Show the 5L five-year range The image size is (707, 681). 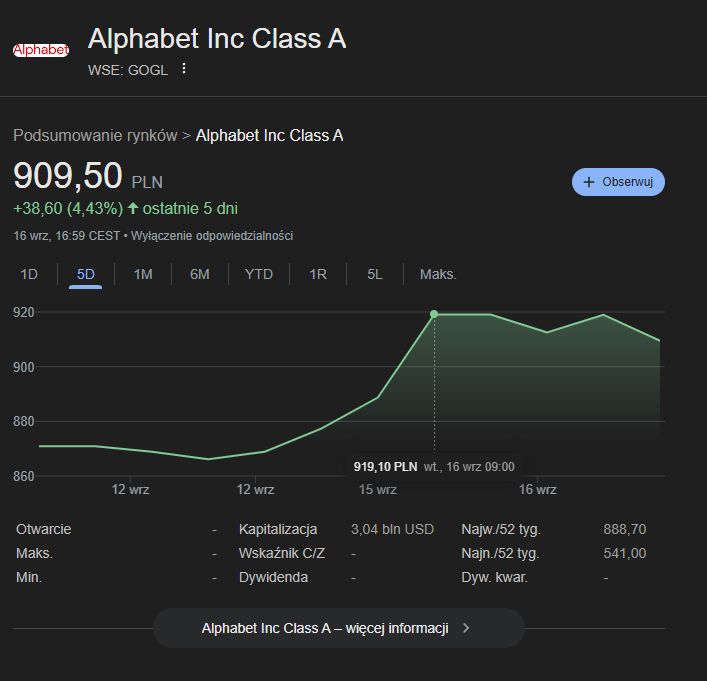[x=375, y=274]
